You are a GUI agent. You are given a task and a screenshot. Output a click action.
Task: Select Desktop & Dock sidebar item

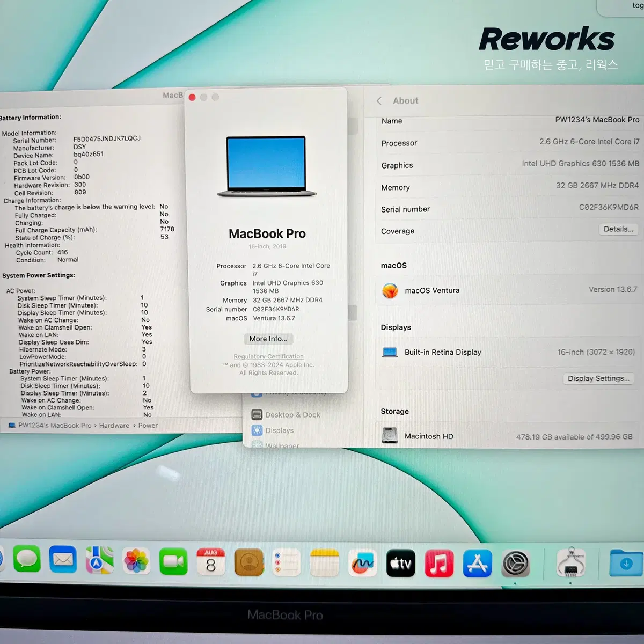[286, 415]
